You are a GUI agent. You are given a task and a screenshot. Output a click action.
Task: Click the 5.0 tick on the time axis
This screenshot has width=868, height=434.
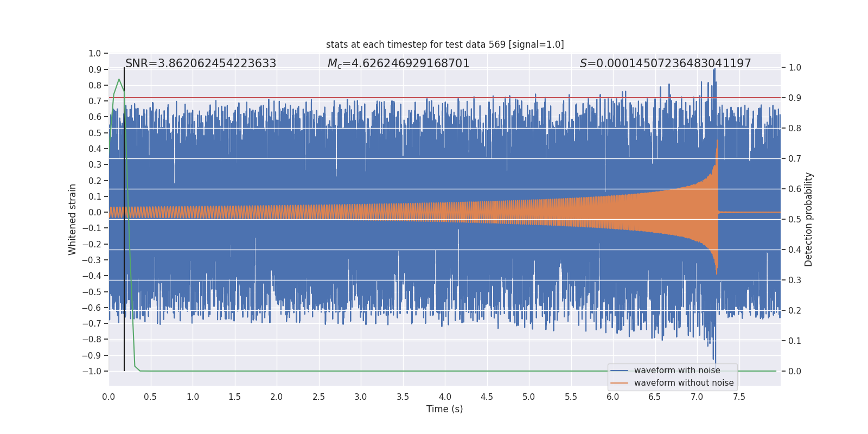[528, 397]
